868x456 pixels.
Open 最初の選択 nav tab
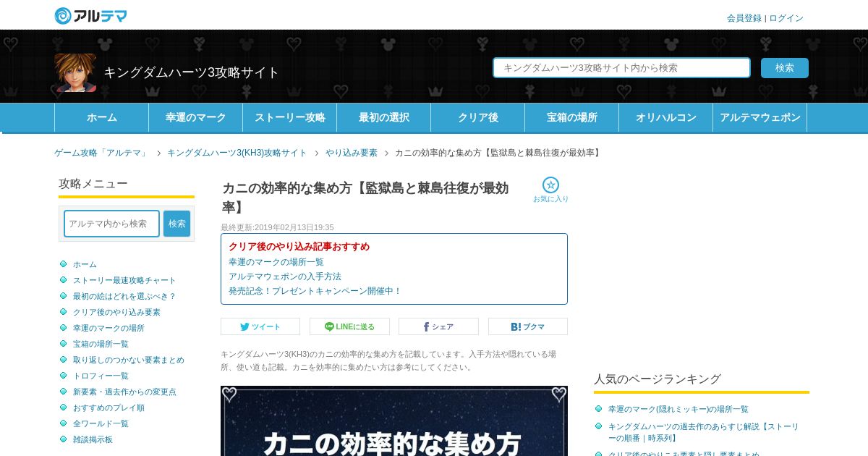[x=383, y=117]
